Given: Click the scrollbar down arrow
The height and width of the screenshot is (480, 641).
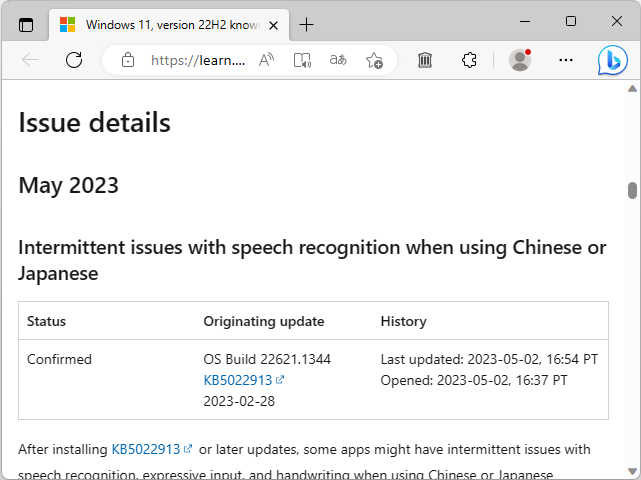Looking at the screenshot, I should (x=632, y=471).
